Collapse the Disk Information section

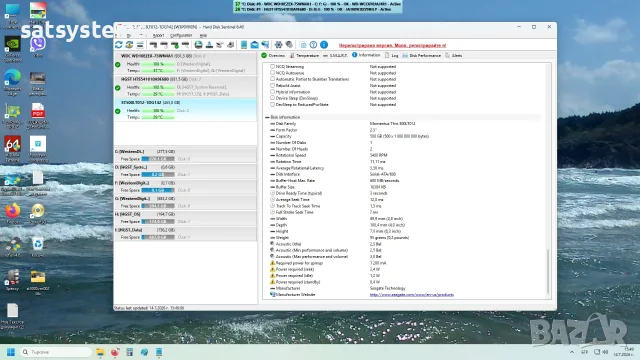tap(267, 117)
